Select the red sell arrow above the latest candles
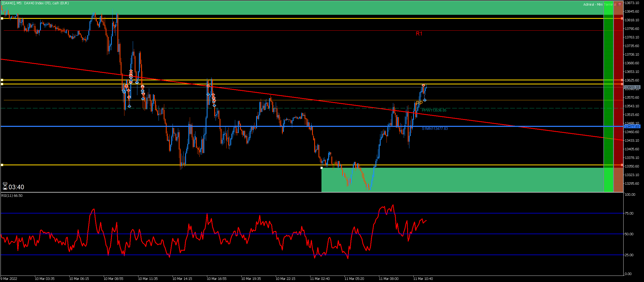Viewport: 644px width, 282px height. [424, 85]
